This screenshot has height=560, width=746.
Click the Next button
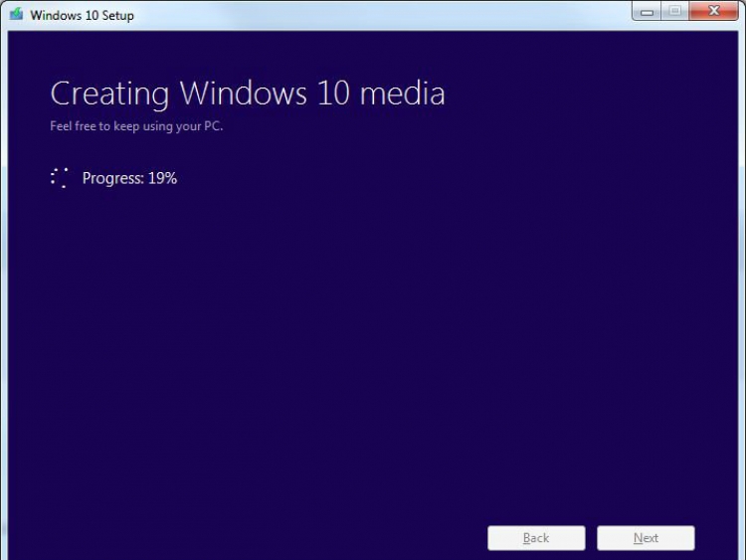pyautogui.click(x=646, y=538)
